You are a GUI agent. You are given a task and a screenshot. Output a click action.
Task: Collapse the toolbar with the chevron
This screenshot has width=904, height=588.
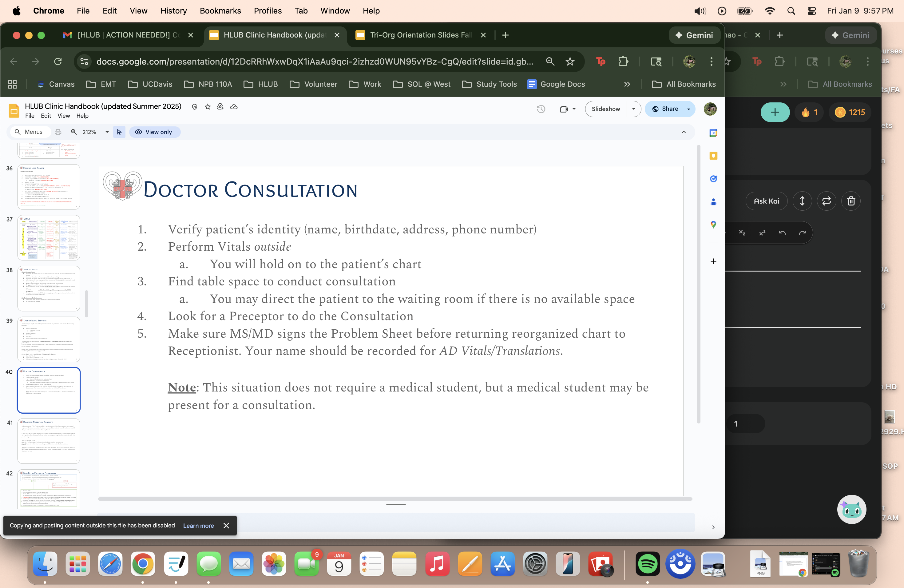[x=684, y=132]
